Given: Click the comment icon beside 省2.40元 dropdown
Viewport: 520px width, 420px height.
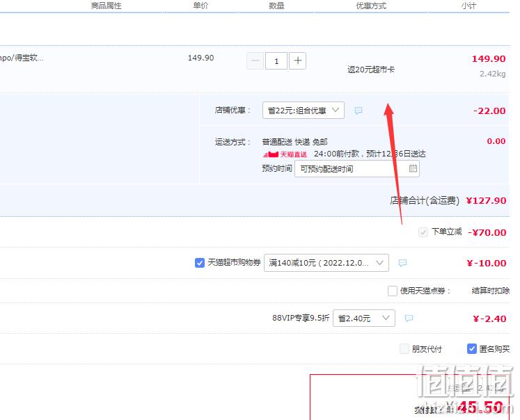Looking at the screenshot, I should 409,318.
